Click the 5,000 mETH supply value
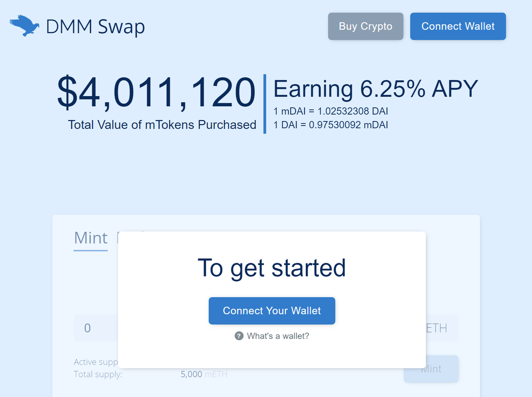Screen dimensions: 532x397 click(x=204, y=374)
